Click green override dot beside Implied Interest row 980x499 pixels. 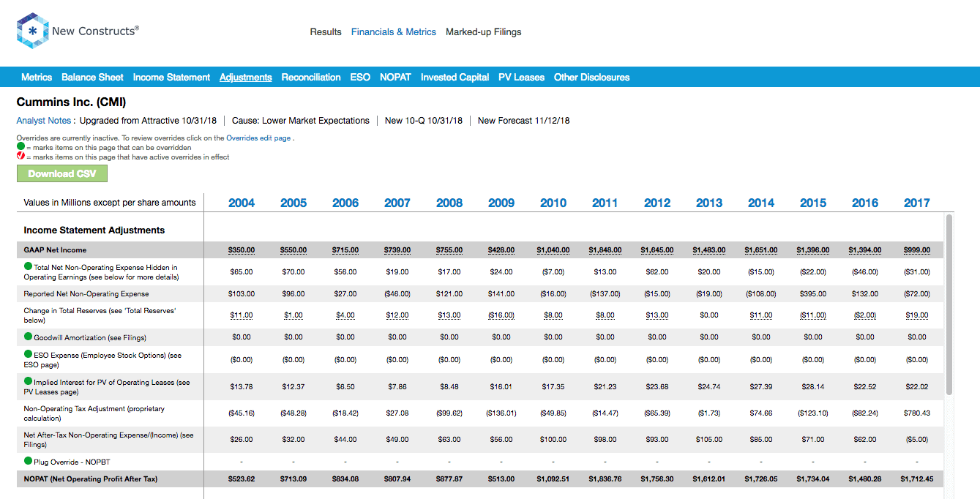click(29, 382)
